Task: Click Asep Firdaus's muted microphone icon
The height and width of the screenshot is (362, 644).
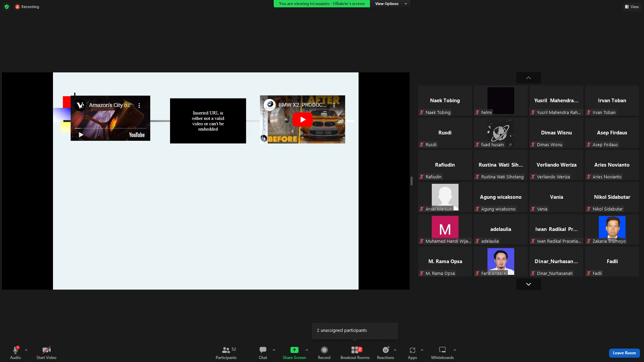Action: pyautogui.click(x=589, y=144)
